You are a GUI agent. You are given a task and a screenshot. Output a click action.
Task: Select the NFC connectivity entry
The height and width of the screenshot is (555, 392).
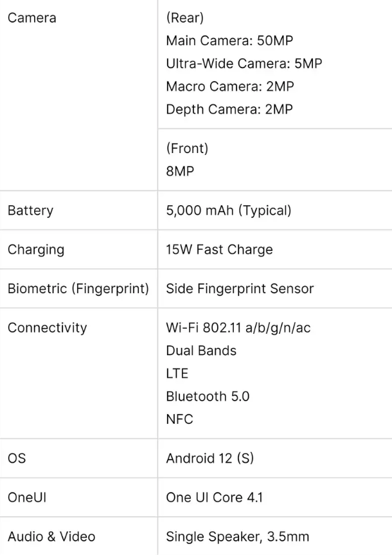[180, 419]
